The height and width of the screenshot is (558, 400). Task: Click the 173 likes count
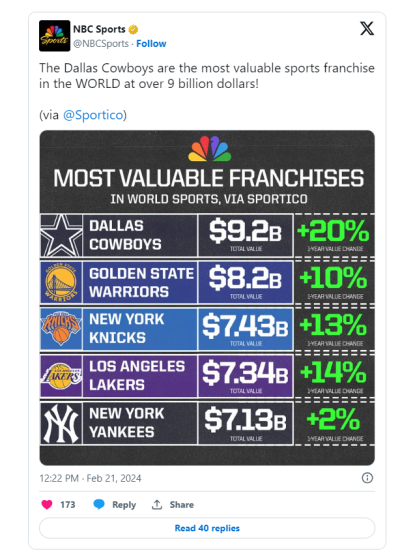(68, 505)
